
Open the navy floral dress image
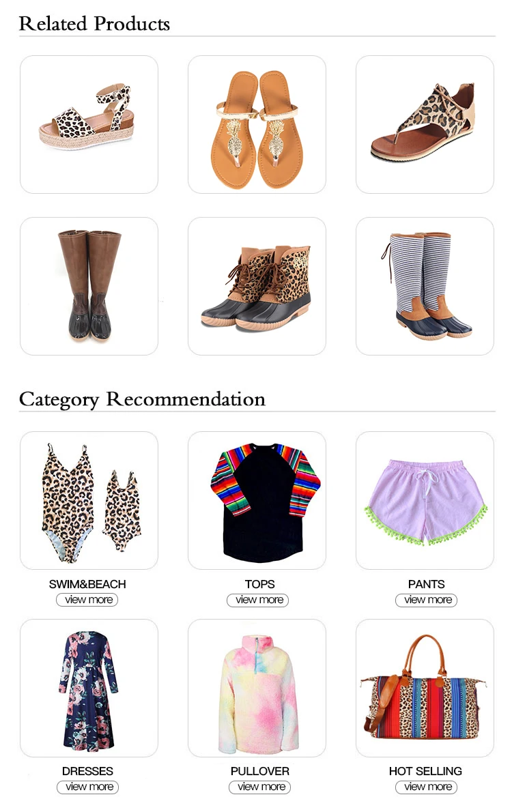[x=89, y=688]
